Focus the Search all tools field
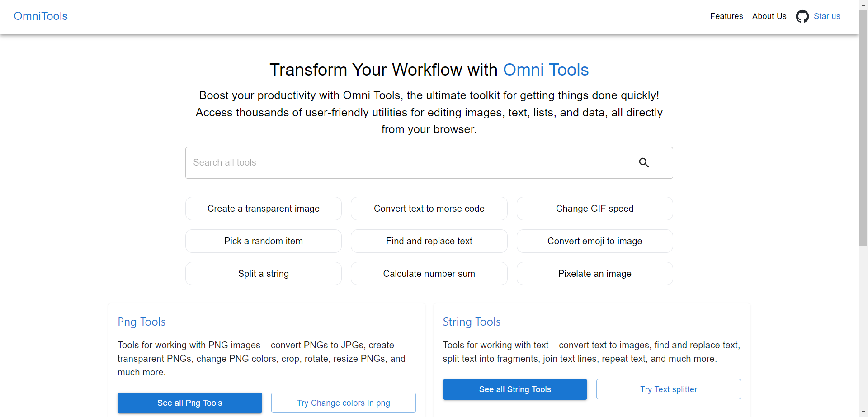Image resolution: width=868 pixels, height=417 pixels. pyautogui.click(x=407, y=163)
